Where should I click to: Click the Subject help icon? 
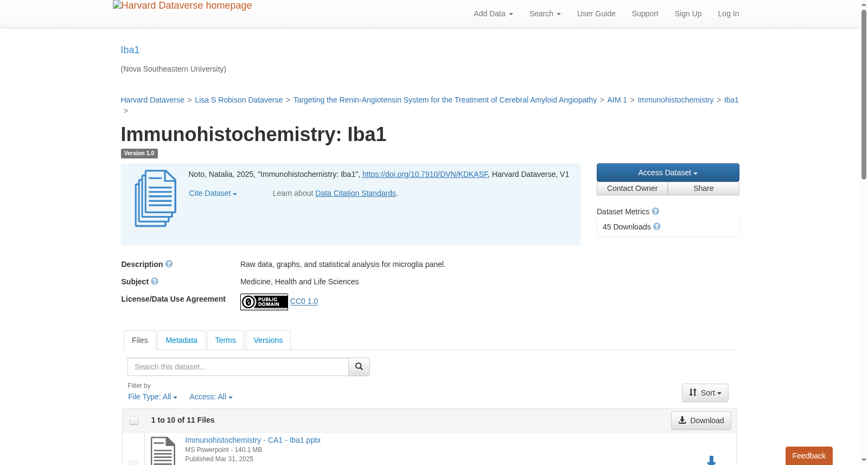coord(155,281)
